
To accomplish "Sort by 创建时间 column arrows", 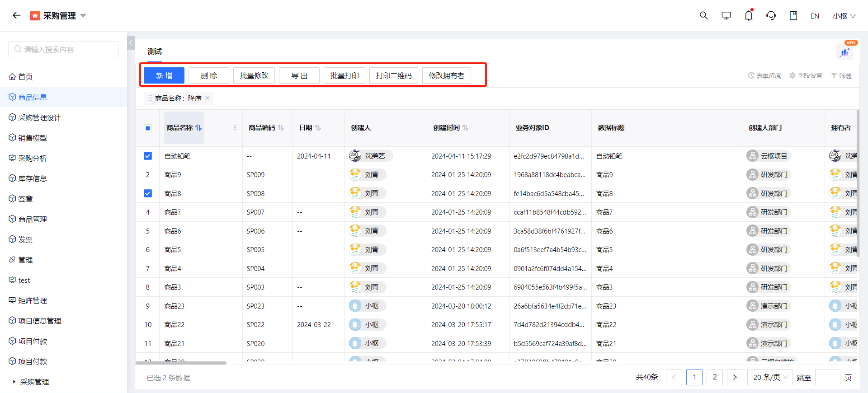I will [x=465, y=128].
